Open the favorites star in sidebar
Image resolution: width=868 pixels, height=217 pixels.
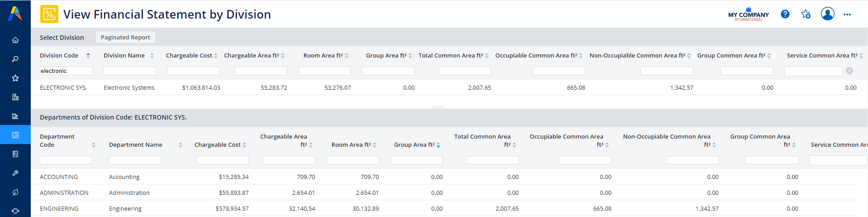[x=15, y=78]
